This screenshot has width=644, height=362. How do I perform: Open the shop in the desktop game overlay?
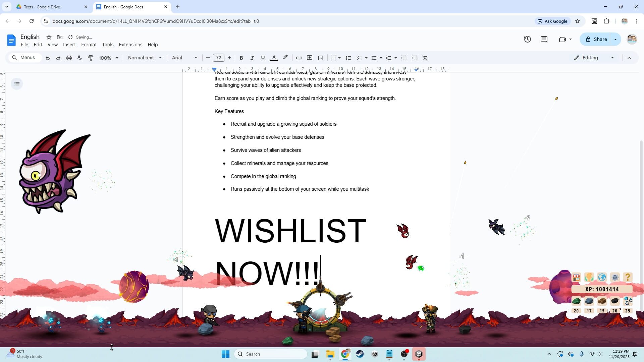click(576, 277)
